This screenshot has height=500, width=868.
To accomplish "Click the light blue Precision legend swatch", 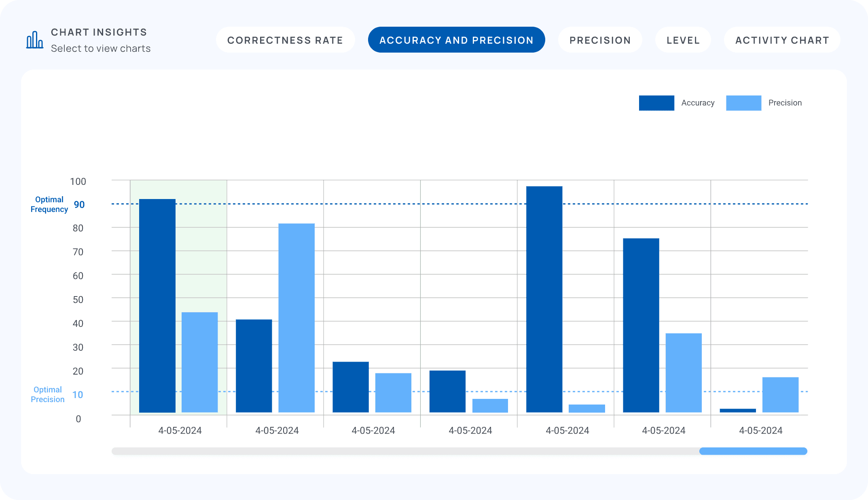I will [743, 103].
